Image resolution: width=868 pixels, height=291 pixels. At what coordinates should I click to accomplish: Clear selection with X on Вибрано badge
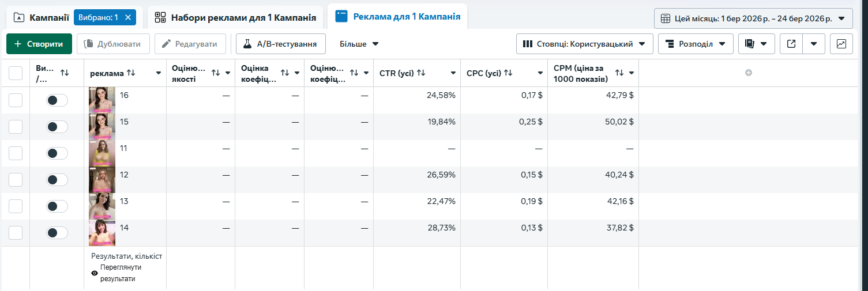(x=128, y=17)
